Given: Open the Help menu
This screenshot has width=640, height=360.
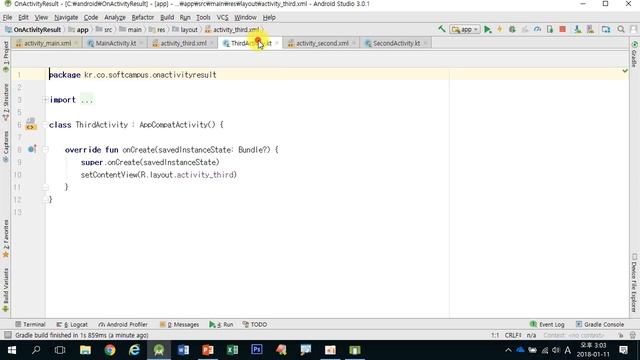Looking at the screenshot, I should (269, 17).
